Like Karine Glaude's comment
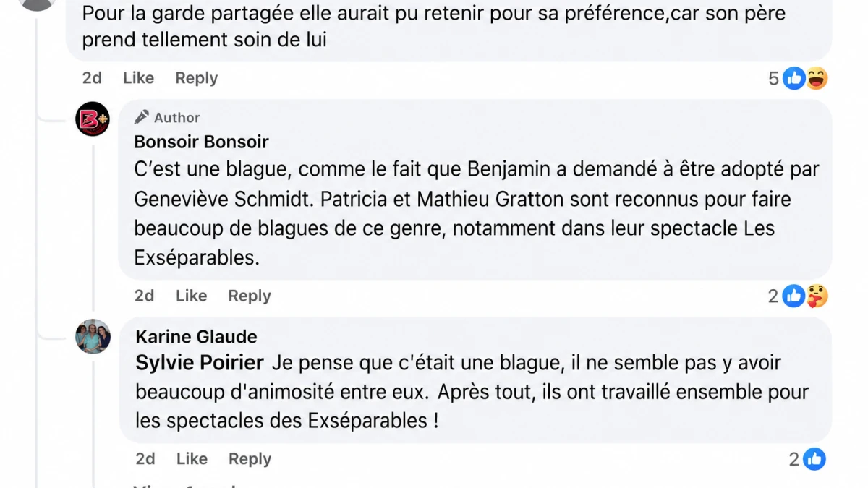868x488 pixels. pos(192,459)
